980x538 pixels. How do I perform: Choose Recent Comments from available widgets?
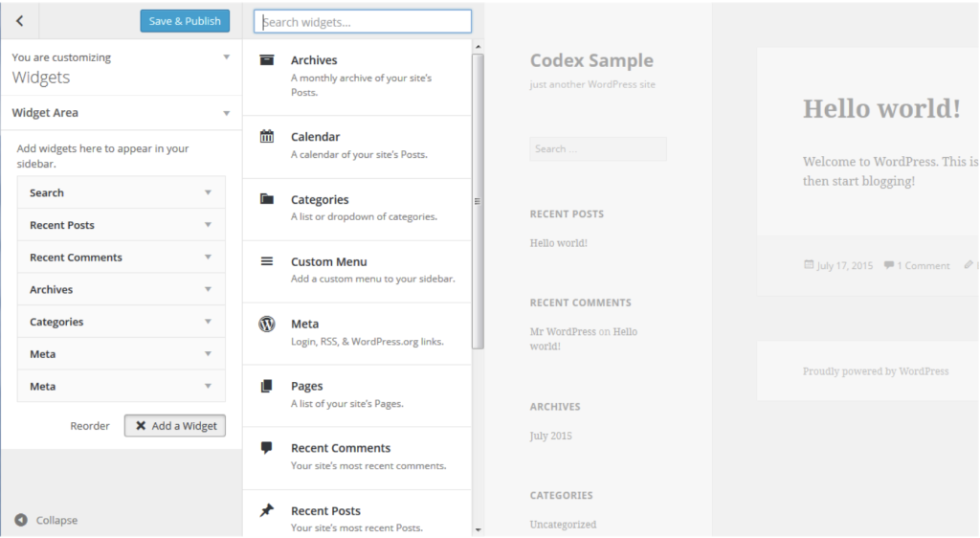click(x=358, y=458)
